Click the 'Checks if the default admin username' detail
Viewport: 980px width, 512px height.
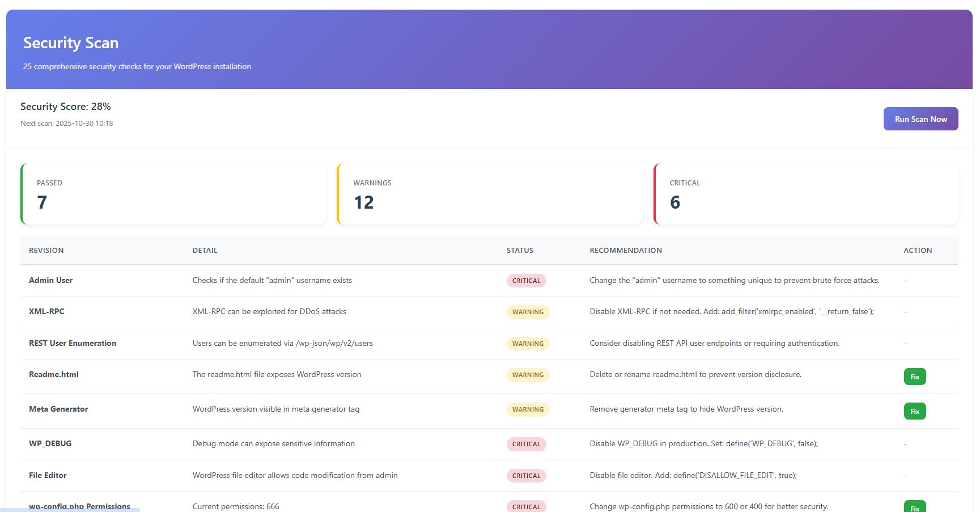tap(272, 280)
